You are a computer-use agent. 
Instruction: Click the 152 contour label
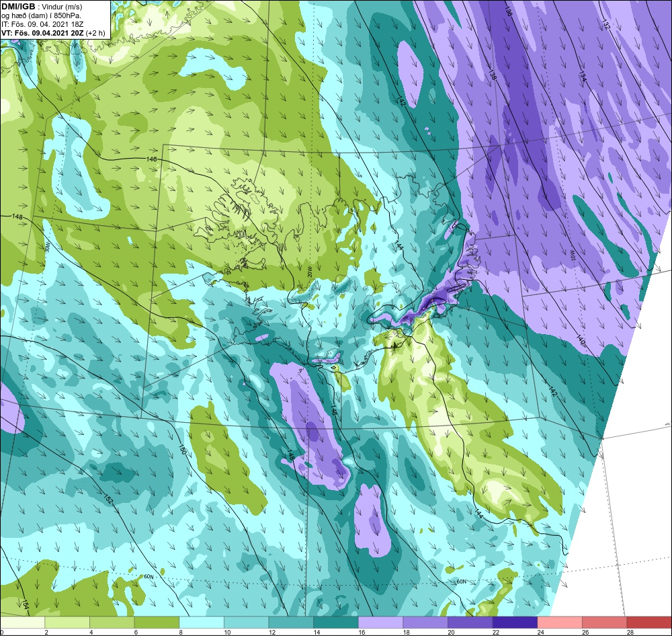click(108, 498)
